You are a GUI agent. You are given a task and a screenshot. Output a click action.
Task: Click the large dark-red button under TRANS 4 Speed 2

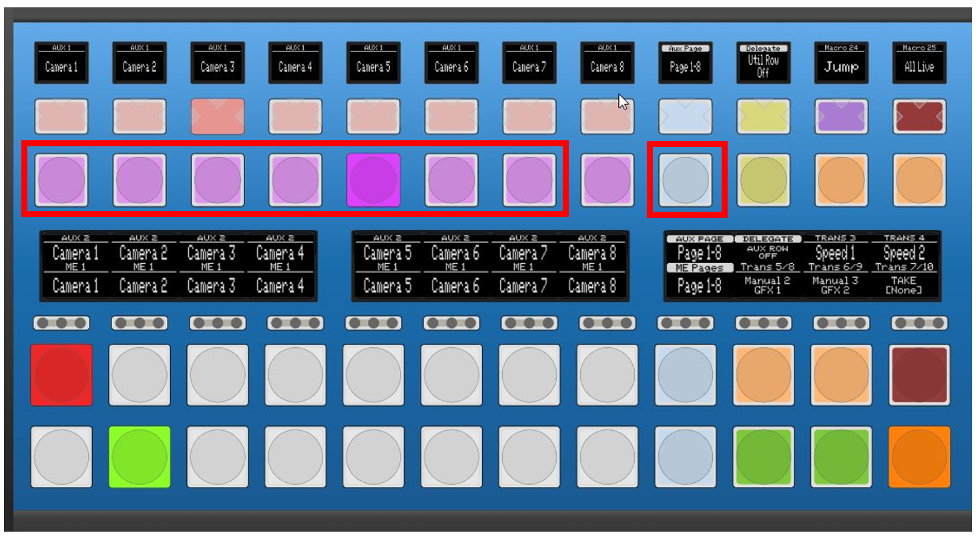pyautogui.click(x=919, y=375)
